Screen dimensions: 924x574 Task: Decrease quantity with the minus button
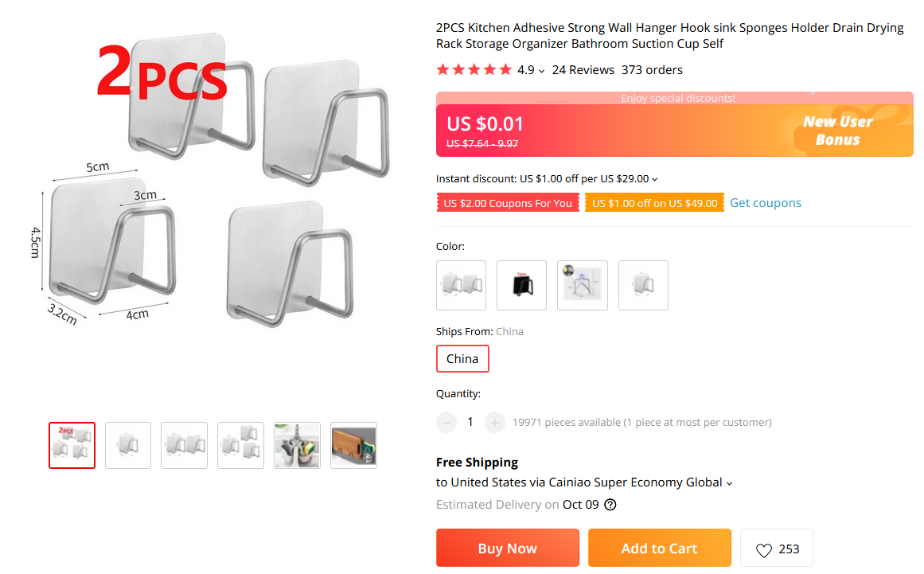[x=446, y=423]
